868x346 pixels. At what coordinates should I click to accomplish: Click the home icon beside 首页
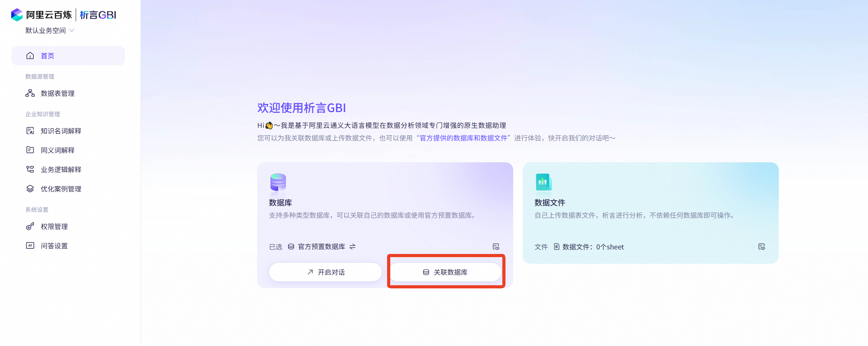click(30, 56)
